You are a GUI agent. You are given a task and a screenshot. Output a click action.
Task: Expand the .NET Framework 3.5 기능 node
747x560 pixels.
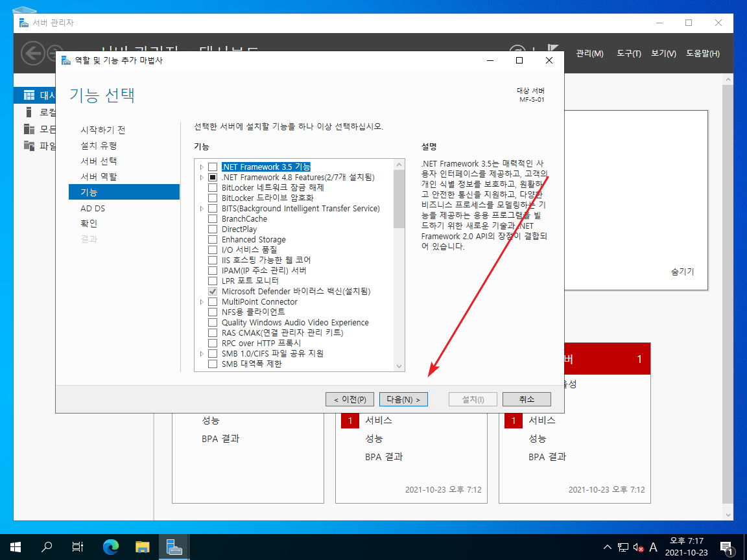click(x=202, y=167)
